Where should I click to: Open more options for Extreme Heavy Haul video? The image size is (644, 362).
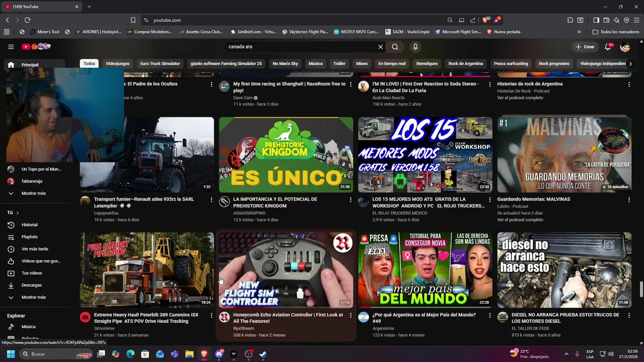tap(211, 315)
